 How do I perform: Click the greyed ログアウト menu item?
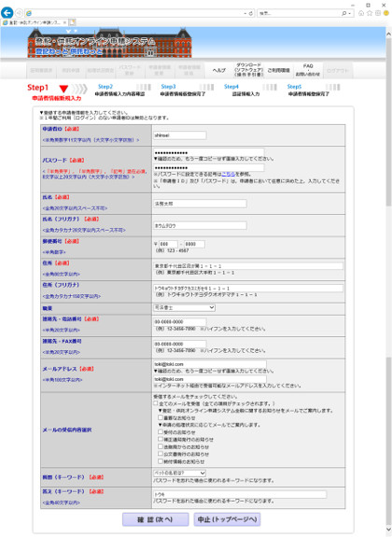(x=338, y=71)
